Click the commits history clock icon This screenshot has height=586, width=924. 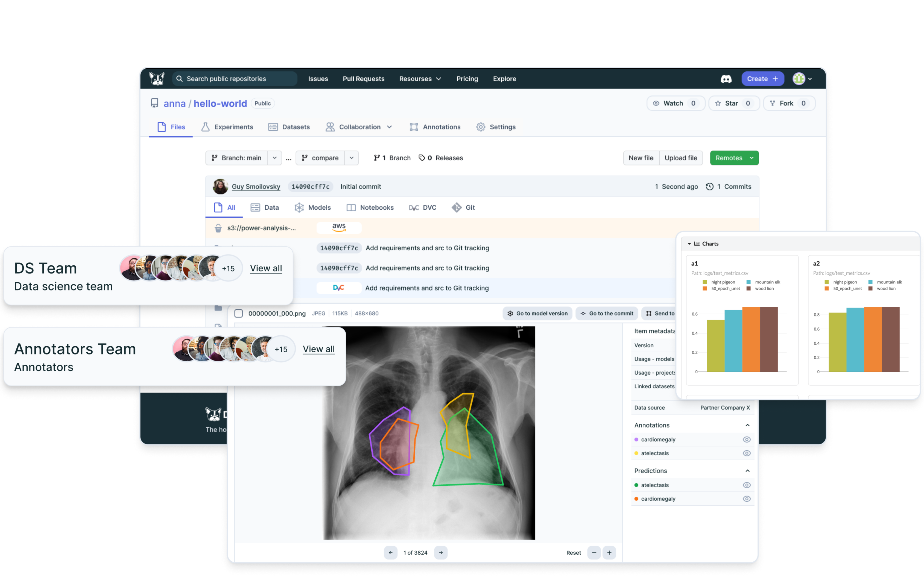[709, 186]
